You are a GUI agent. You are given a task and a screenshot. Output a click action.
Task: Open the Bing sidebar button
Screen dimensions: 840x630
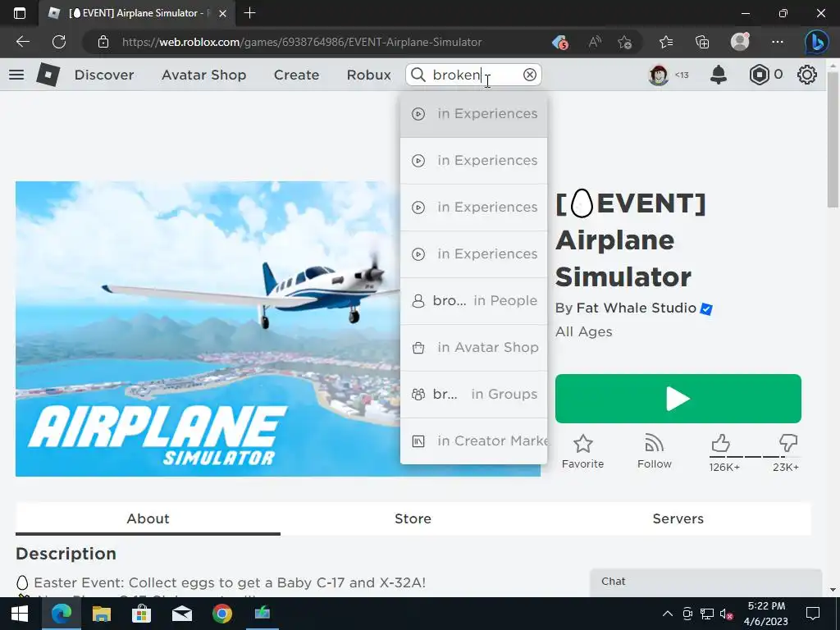[816, 43]
